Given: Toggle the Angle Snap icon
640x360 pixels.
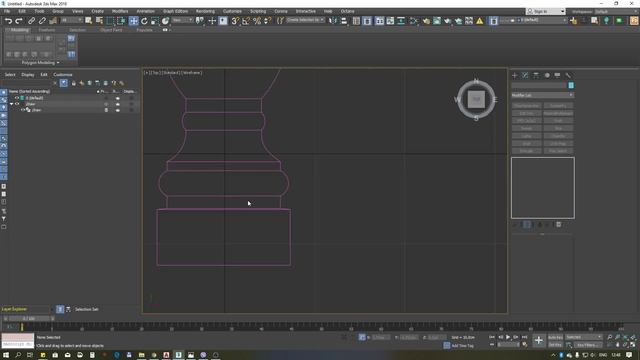Looking at the screenshot, I should [246, 21].
